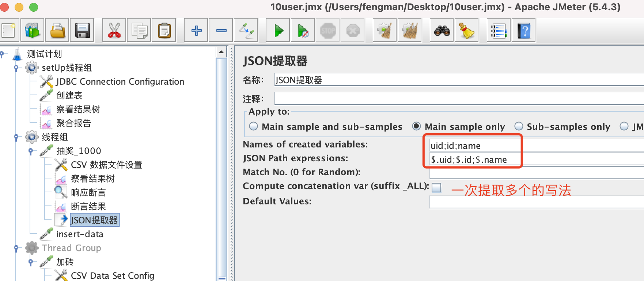
Task: Select the CSV Data Set Config item
Action: pyautogui.click(x=112, y=276)
